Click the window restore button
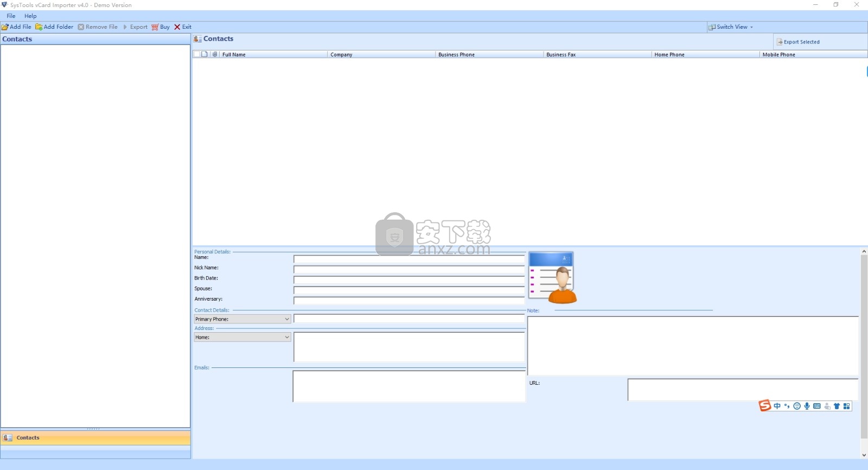This screenshot has height=470, width=868. pos(836,5)
